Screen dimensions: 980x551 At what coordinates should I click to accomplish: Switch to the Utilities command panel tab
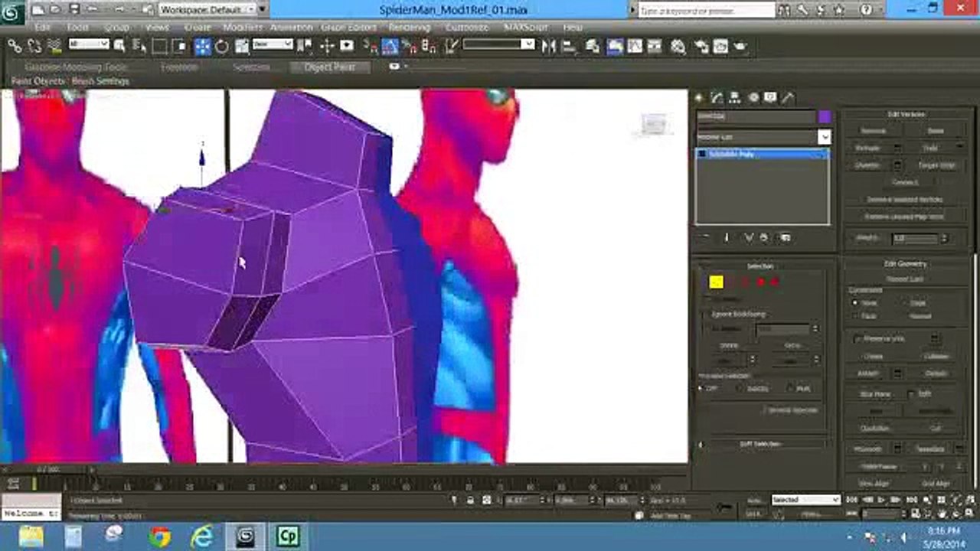click(787, 98)
